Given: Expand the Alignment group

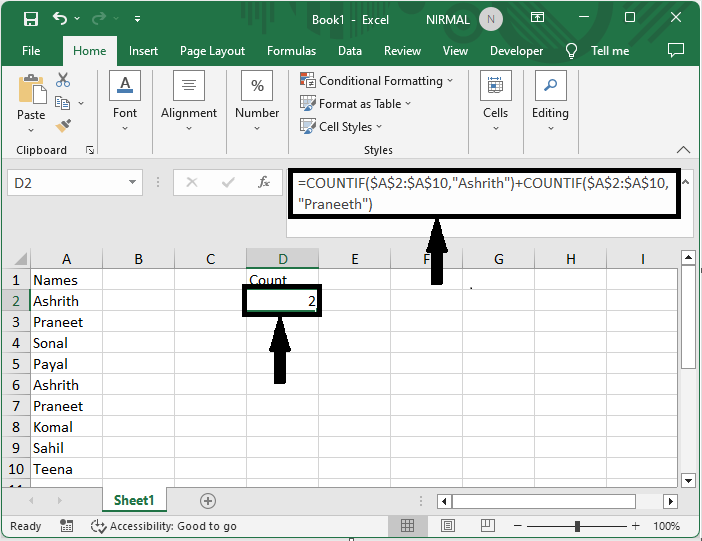Looking at the screenshot, I should pos(189,102).
